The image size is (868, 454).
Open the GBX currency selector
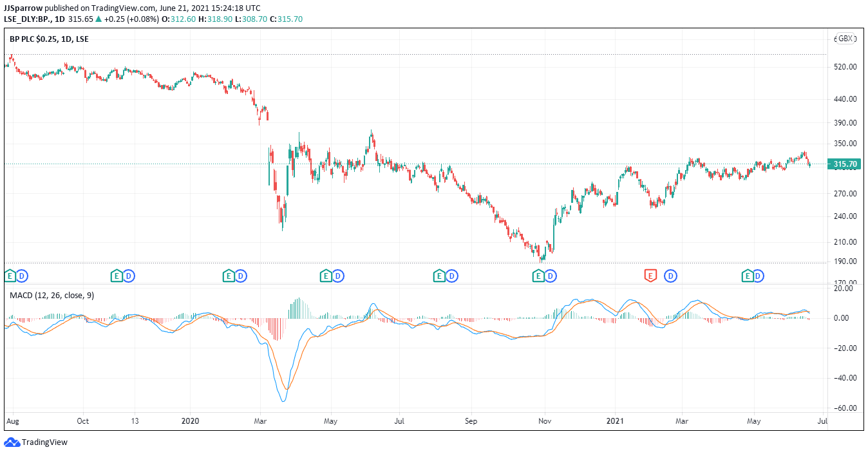pos(845,39)
